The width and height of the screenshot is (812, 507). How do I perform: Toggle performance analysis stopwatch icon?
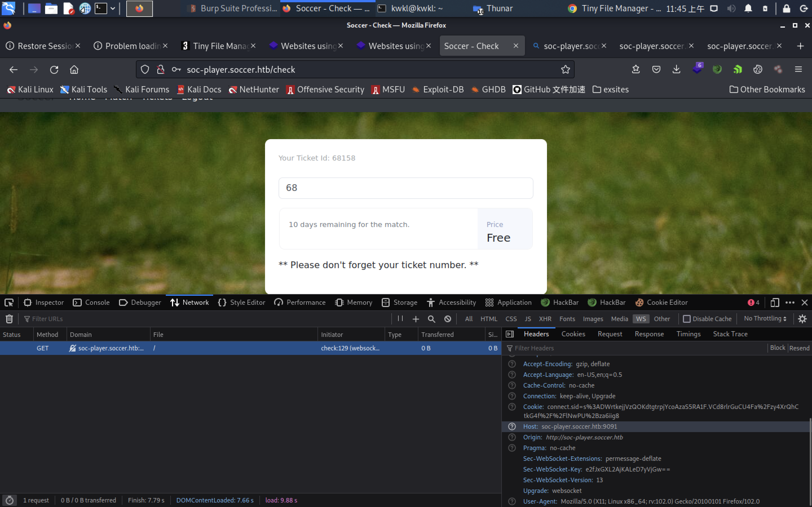(10, 500)
